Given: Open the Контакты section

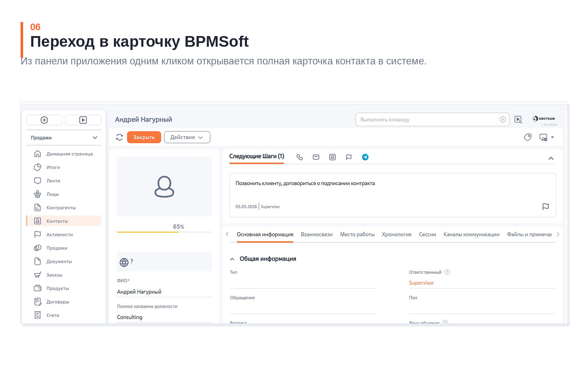Looking at the screenshot, I should click(64, 221).
